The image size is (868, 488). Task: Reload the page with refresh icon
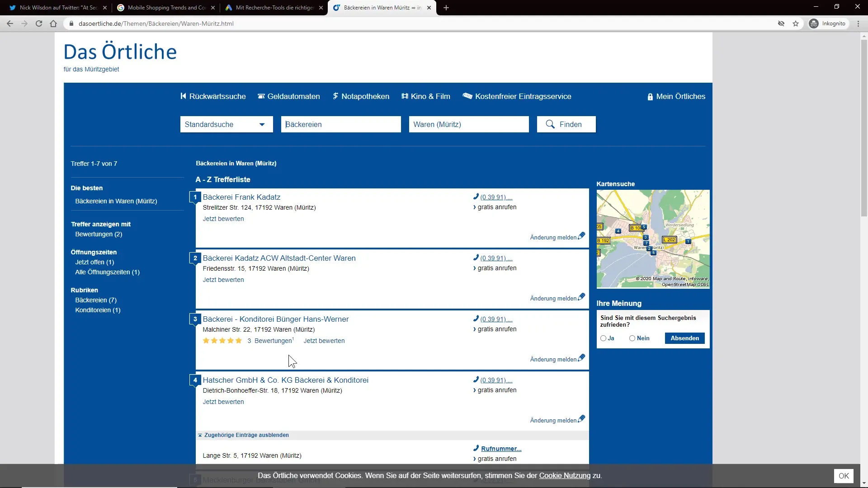click(39, 23)
